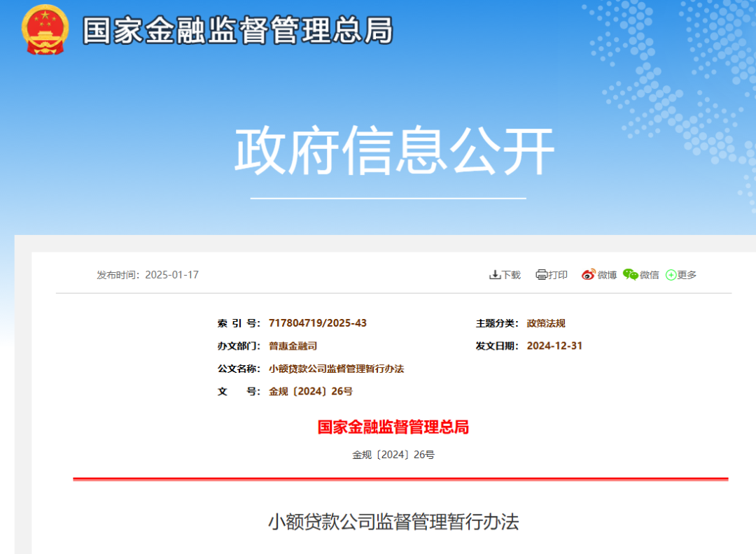Viewport: 756px width, 554px height.
Task: Click the topic category value 政策法规
Action: tap(546, 323)
